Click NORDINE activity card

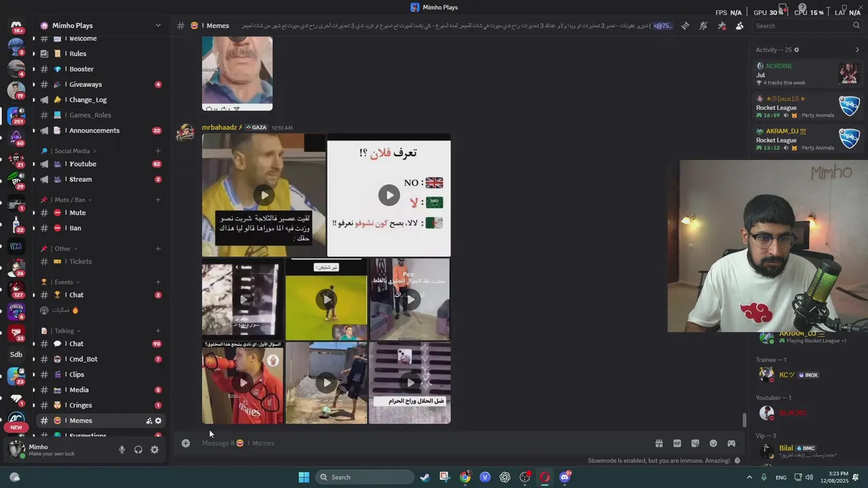(x=808, y=73)
